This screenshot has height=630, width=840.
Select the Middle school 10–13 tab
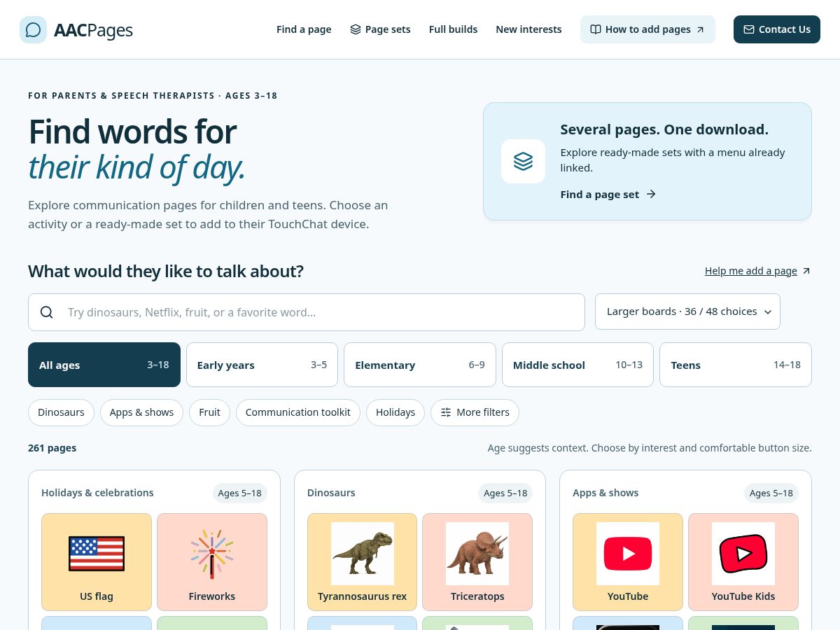point(577,365)
